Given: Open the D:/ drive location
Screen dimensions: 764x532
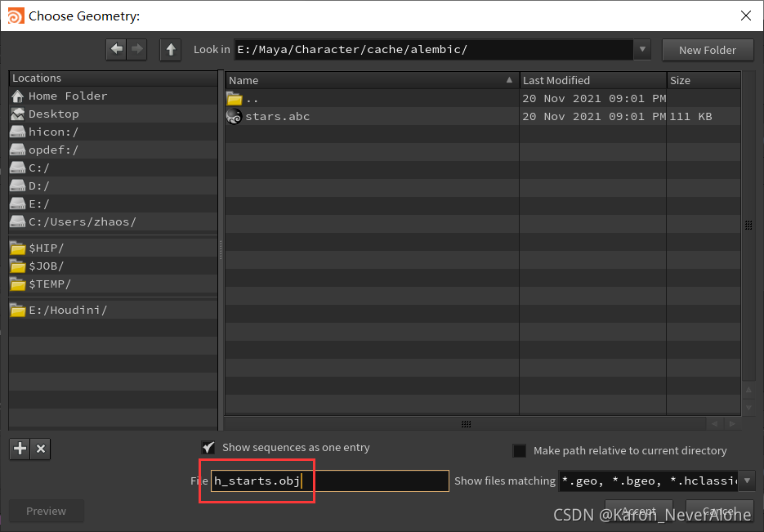Looking at the screenshot, I should [113, 186].
